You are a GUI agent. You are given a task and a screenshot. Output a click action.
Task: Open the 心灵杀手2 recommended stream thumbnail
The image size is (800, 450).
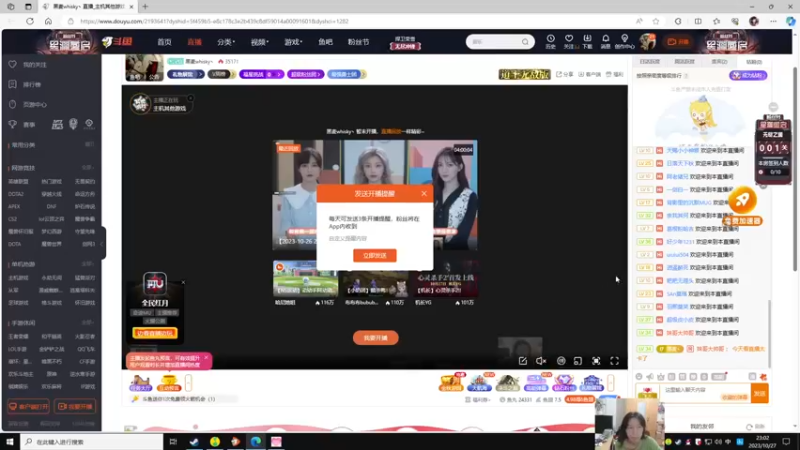(446, 279)
